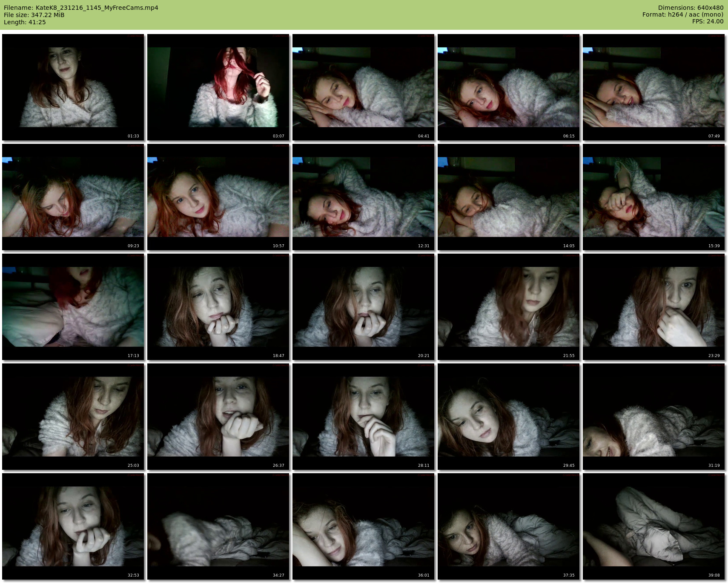728x583 pixels.
Task: Open the last thumbnail at 39:08
Action: (x=653, y=526)
